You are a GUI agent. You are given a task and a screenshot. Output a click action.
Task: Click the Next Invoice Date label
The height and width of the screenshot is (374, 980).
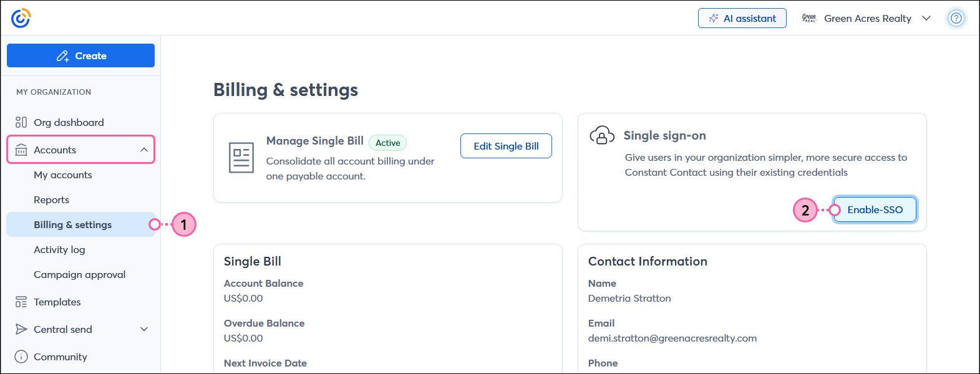(265, 363)
